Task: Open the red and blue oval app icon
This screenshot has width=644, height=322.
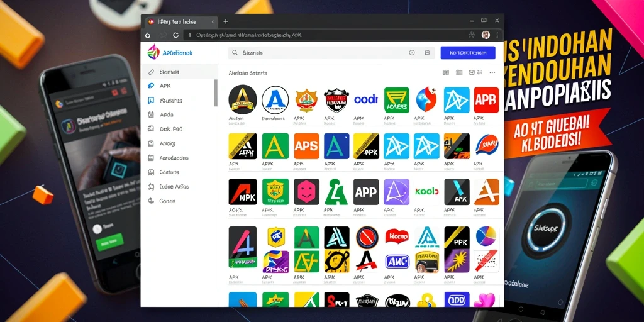Action: click(487, 146)
